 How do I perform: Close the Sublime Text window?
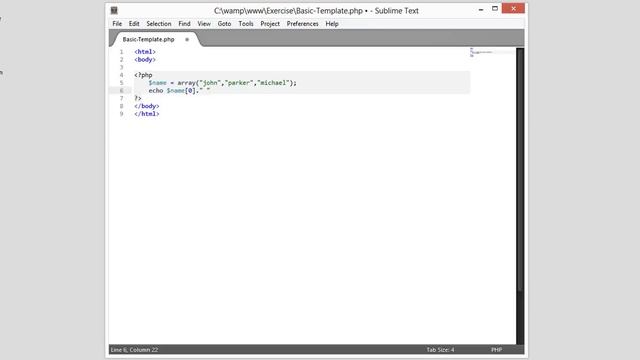pyautogui.click(x=513, y=9)
